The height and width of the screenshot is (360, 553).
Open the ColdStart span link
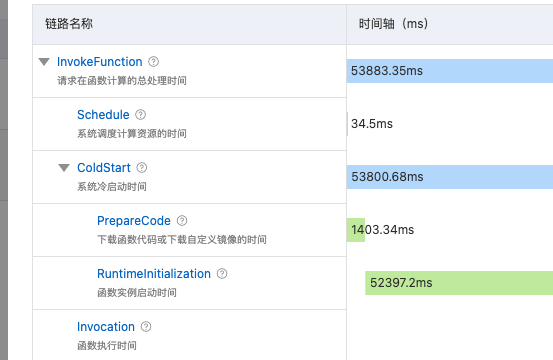(x=104, y=167)
